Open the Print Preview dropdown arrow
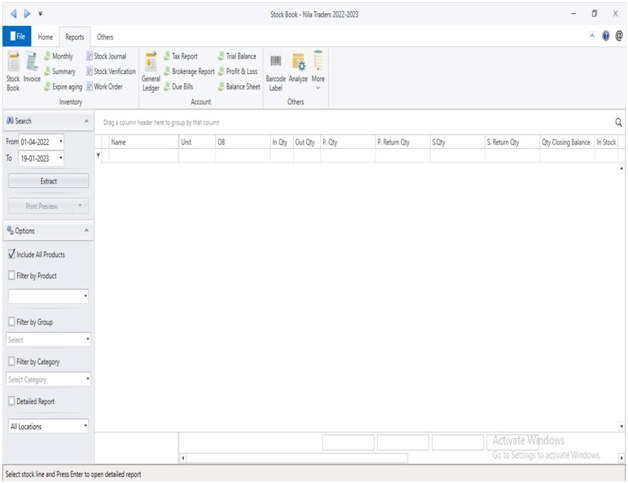The image size is (628, 483). pyautogui.click(x=80, y=206)
